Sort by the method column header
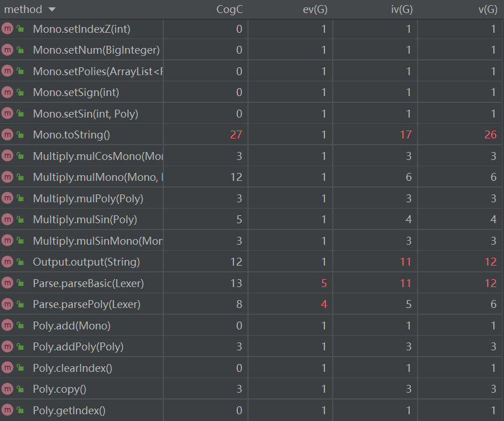Viewport: 504px width, 421px height. click(x=29, y=9)
